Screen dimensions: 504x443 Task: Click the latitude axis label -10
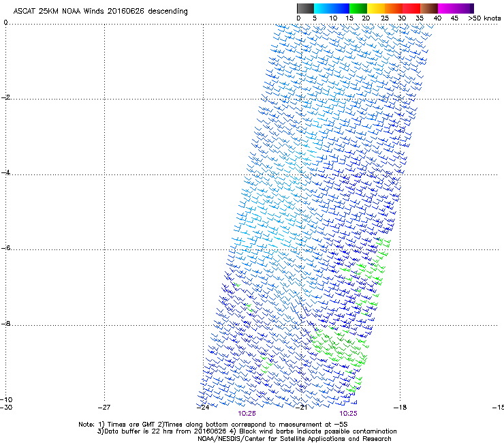[x=6, y=399]
